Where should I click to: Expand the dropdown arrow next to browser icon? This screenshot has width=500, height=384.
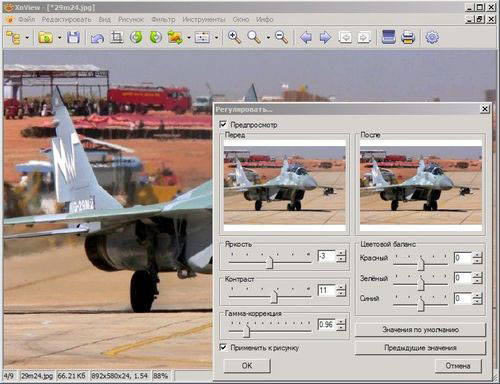click(x=27, y=38)
